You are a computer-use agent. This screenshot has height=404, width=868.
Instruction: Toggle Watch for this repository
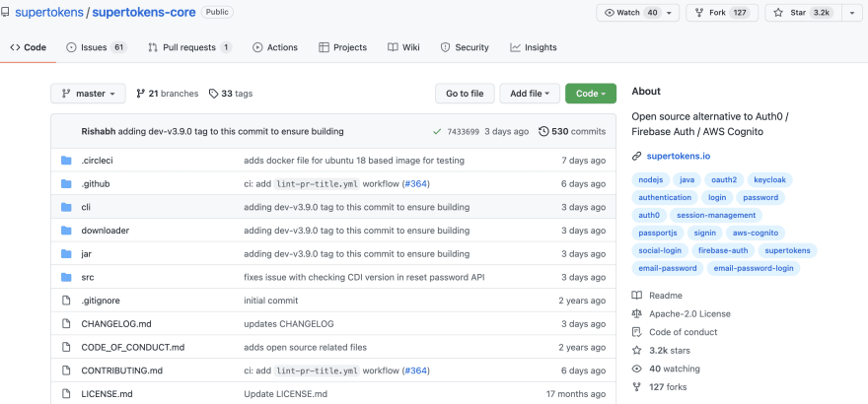[638, 13]
